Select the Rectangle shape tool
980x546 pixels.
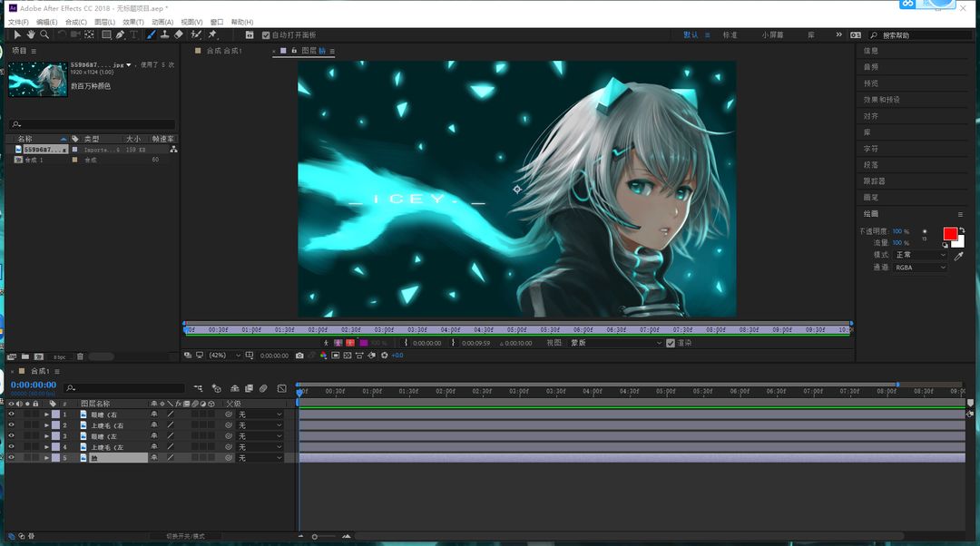tap(106, 35)
